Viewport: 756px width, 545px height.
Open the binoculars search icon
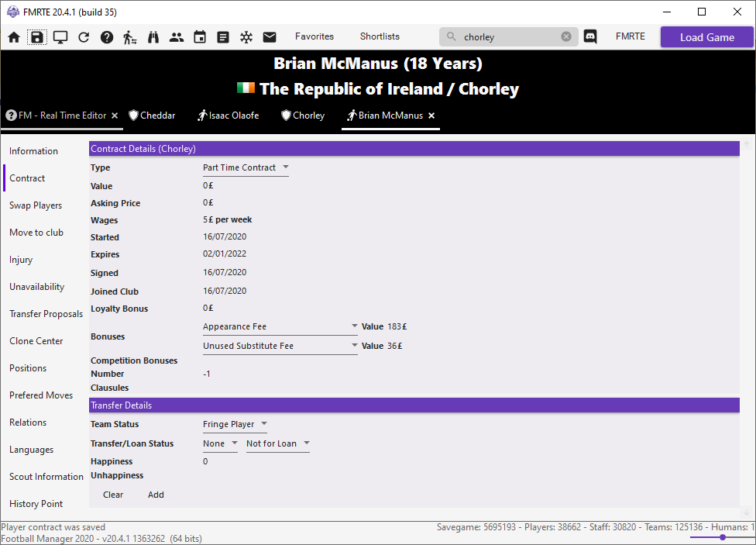pos(153,37)
